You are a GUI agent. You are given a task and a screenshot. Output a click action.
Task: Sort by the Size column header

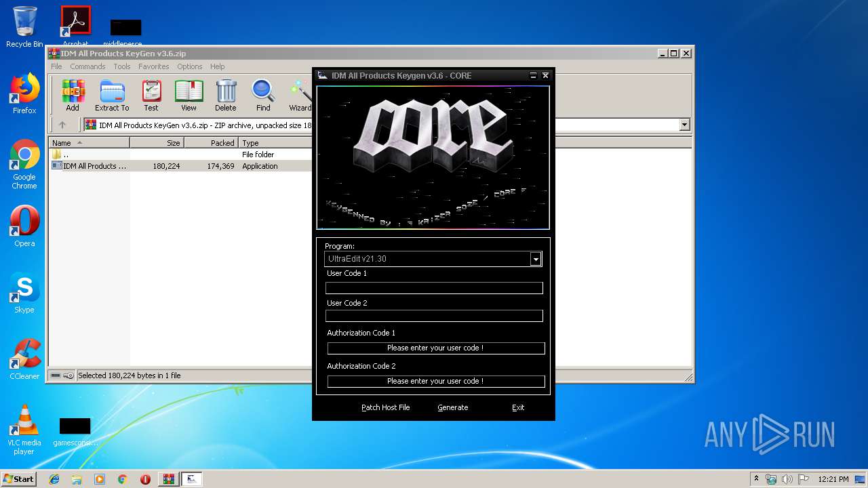pyautogui.click(x=157, y=143)
